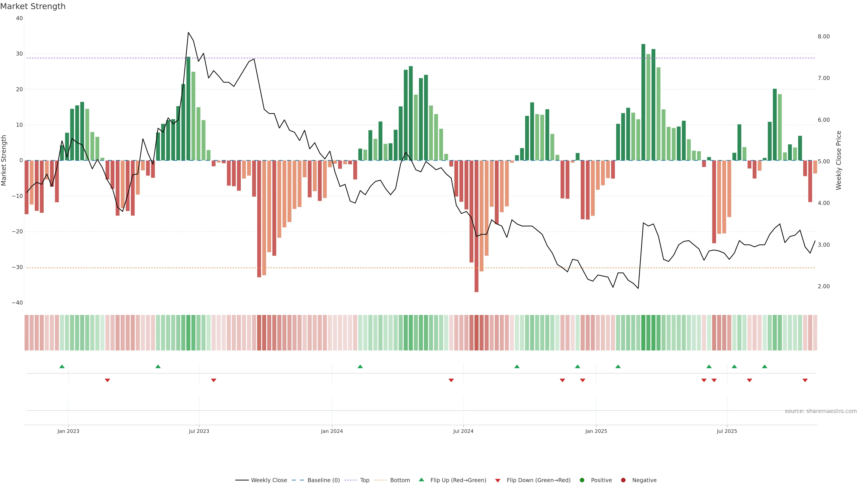Image resolution: width=868 pixels, height=488 pixels.
Task: Click the Weekly Close Price axis title
Action: [x=838, y=160]
